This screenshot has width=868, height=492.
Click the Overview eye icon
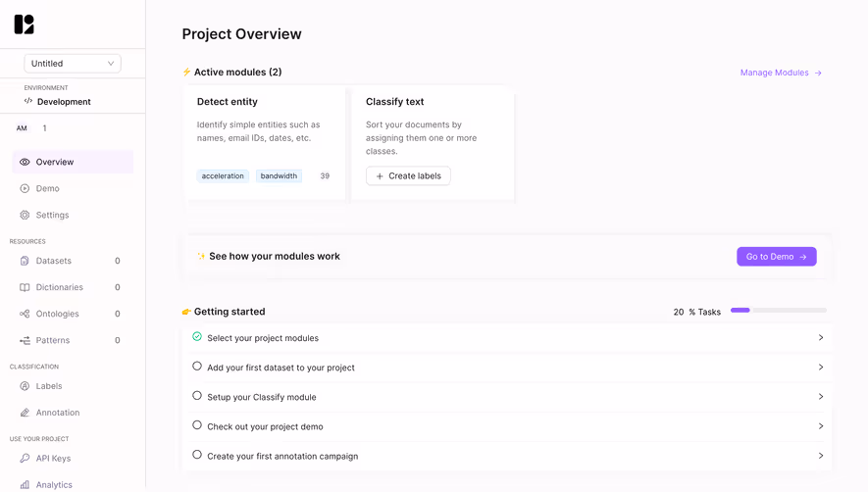tap(25, 162)
